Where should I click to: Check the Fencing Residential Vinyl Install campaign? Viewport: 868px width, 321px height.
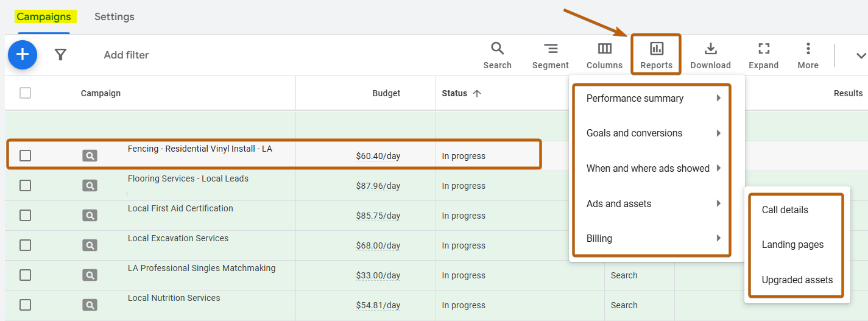(x=25, y=156)
